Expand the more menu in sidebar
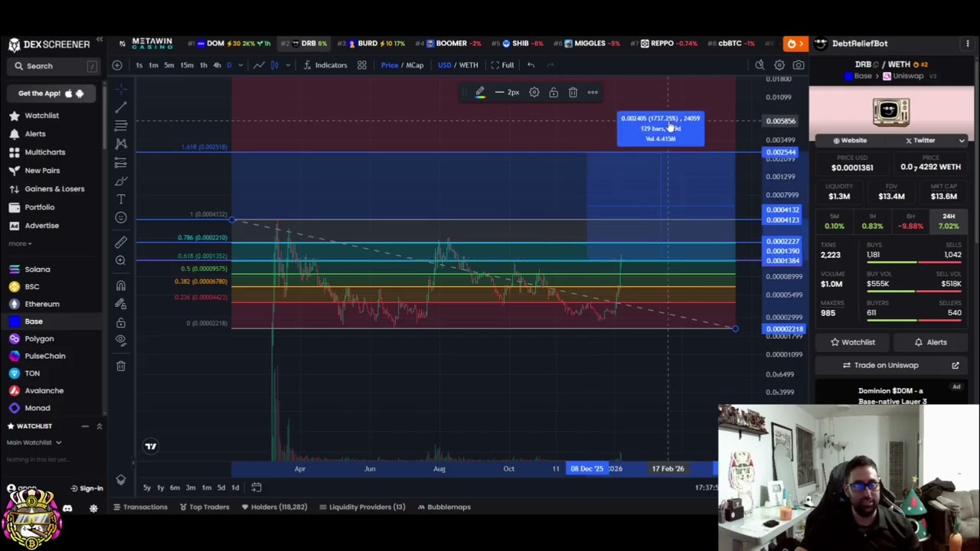Screen dimensions: 980x551 coord(20,243)
